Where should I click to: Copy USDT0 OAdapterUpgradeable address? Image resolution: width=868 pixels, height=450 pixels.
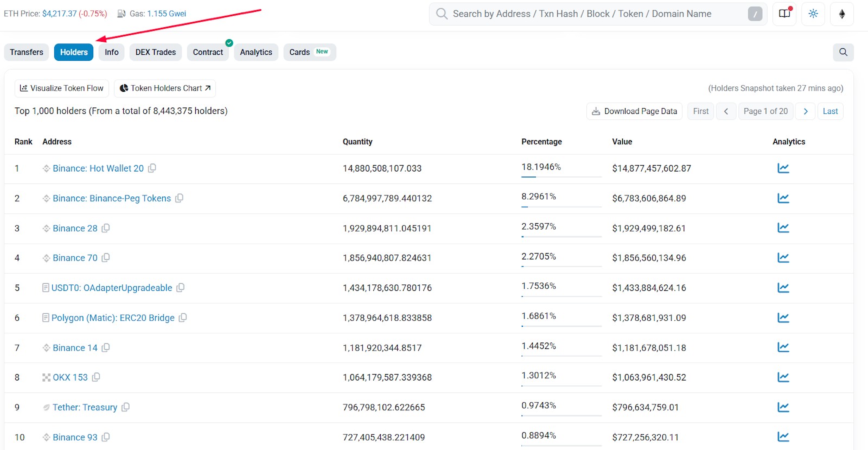(181, 288)
